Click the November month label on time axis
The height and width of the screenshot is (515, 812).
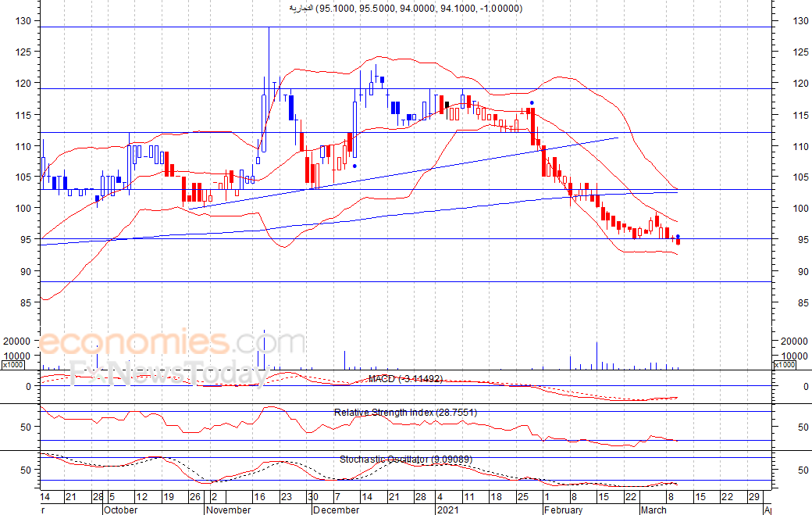(228, 510)
